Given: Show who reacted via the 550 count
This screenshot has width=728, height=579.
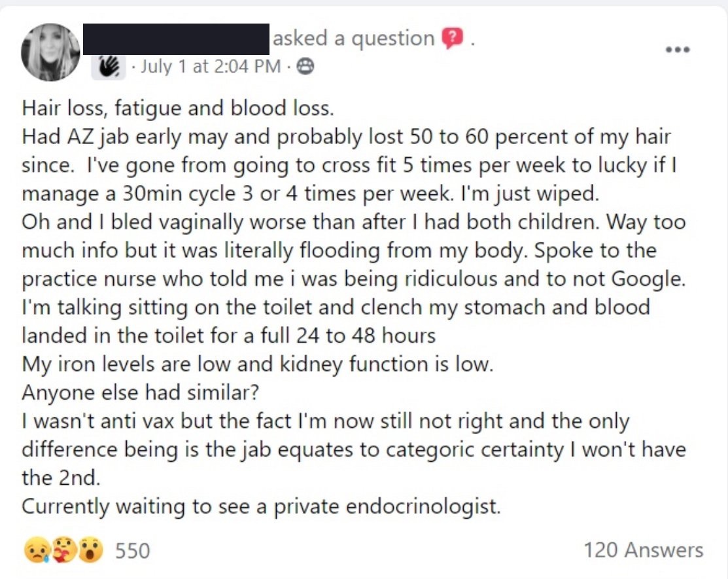Looking at the screenshot, I should [x=132, y=550].
